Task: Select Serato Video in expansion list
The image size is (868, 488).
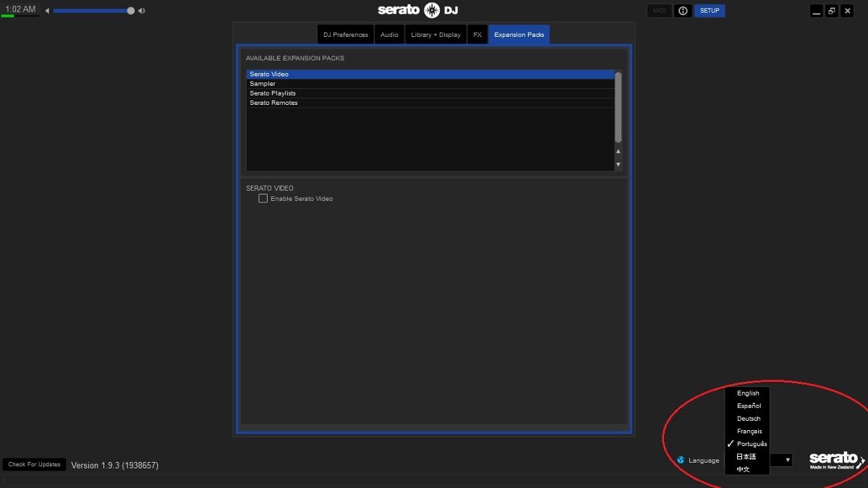Action: point(430,74)
